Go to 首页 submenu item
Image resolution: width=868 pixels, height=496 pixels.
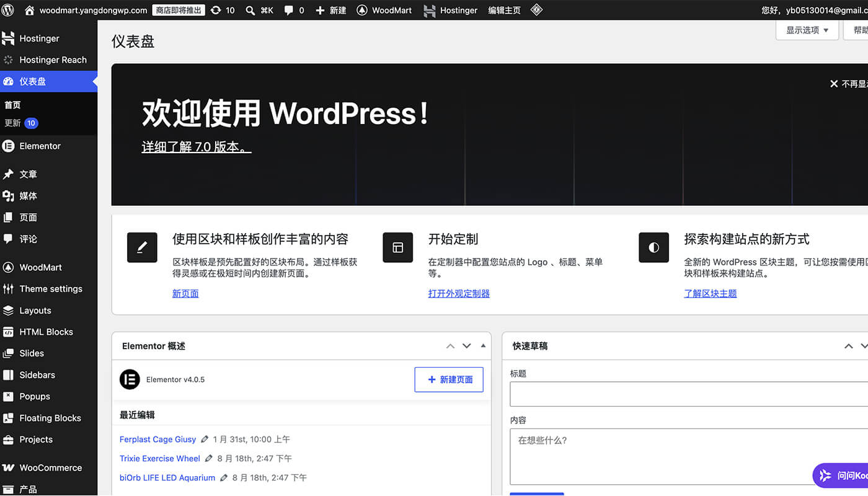(12, 105)
